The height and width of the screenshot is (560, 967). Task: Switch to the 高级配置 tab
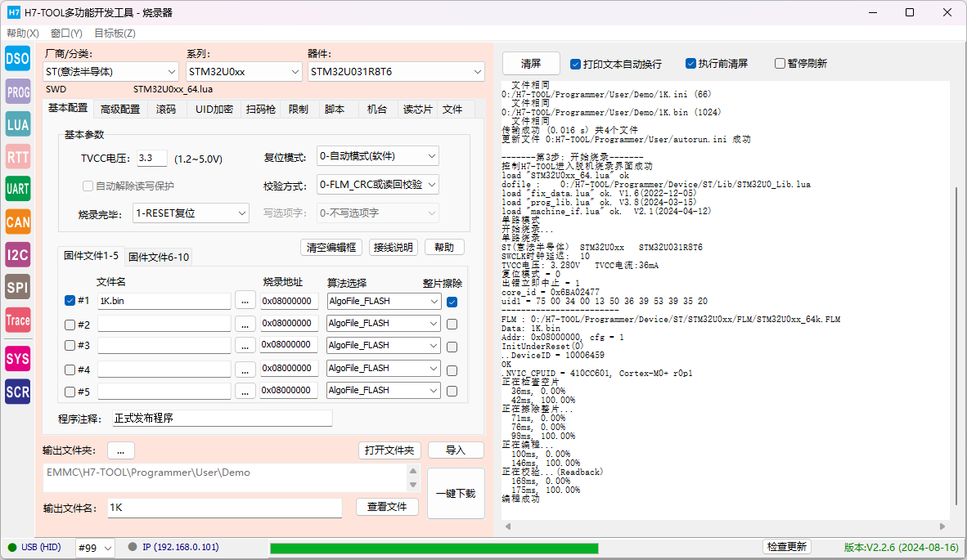[120, 109]
